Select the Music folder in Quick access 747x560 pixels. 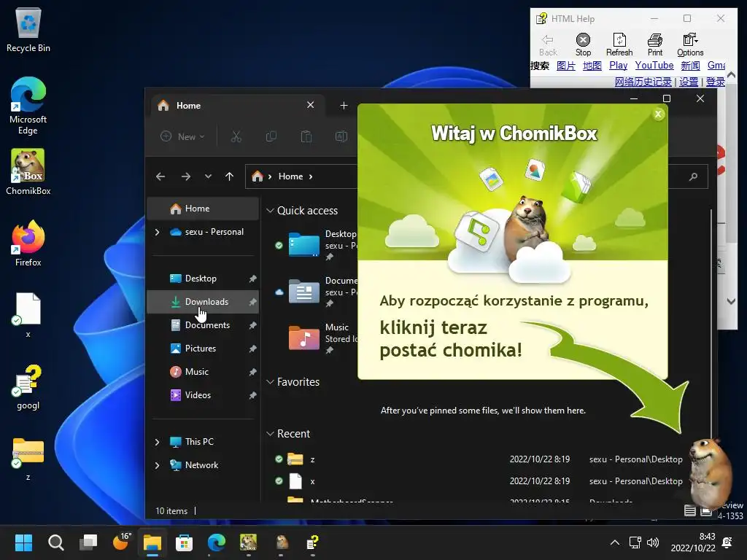(315, 338)
